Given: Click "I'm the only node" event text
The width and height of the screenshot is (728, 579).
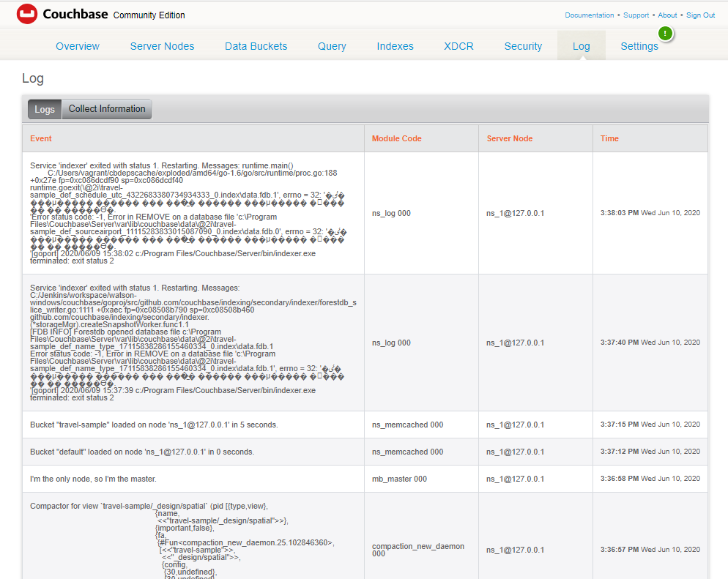Looking at the screenshot, I should [93, 479].
